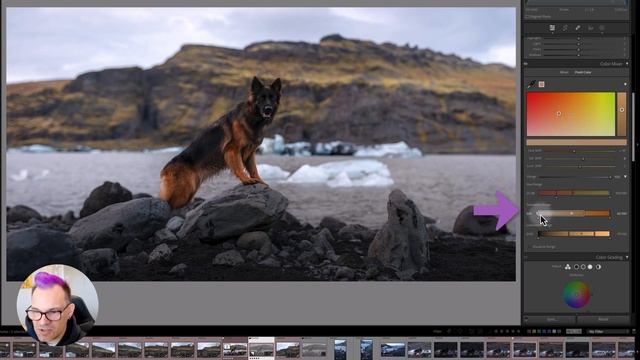
Task: Toggle the Range section disclosure triangle
Action: point(626,177)
